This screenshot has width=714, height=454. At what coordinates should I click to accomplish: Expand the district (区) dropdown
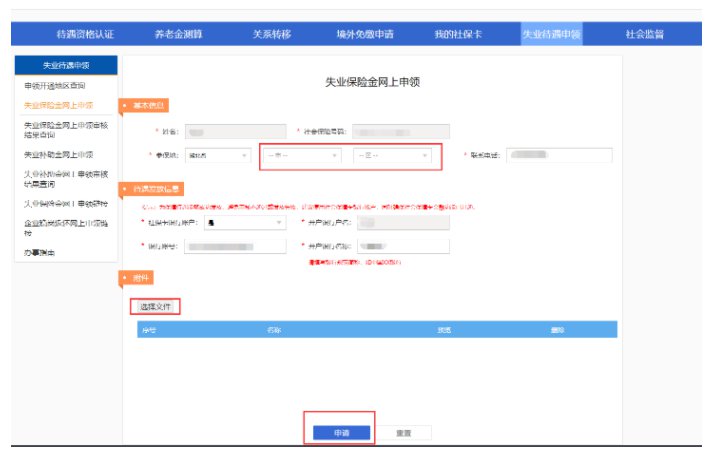[391, 155]
